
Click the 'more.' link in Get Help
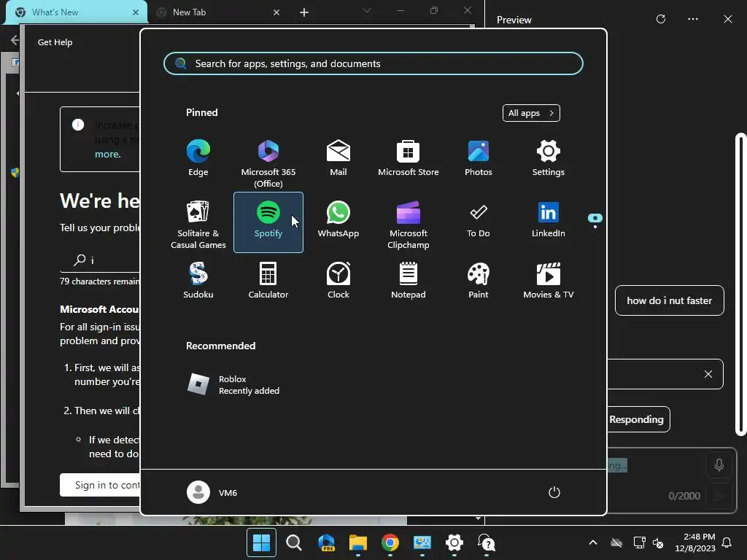(x=108, y=155)
